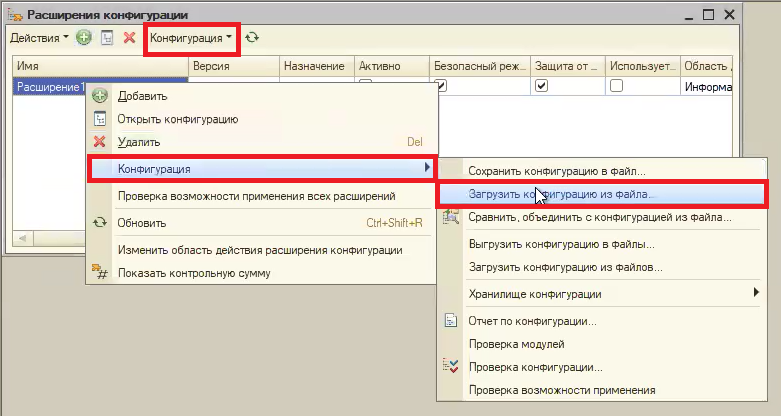Expand the Хранилище конфигурации submenu
Screen dimensions: 781x416
pos(602,294)
